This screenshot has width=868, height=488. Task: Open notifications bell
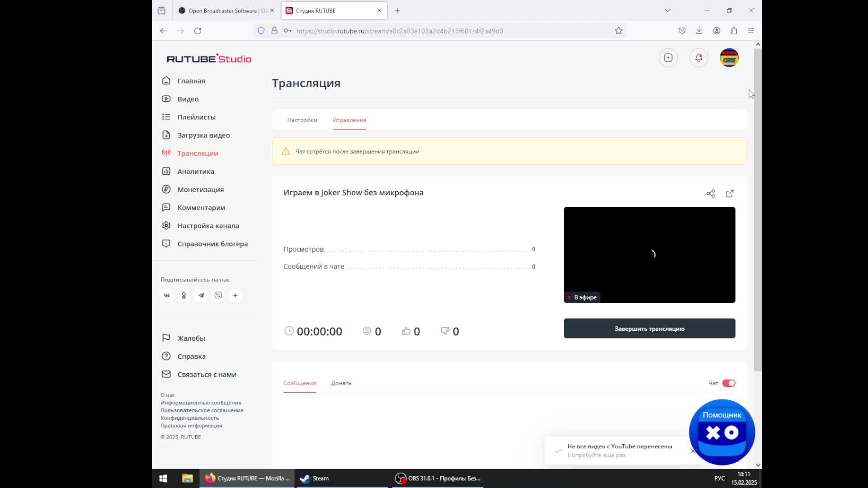click(698, 58)
